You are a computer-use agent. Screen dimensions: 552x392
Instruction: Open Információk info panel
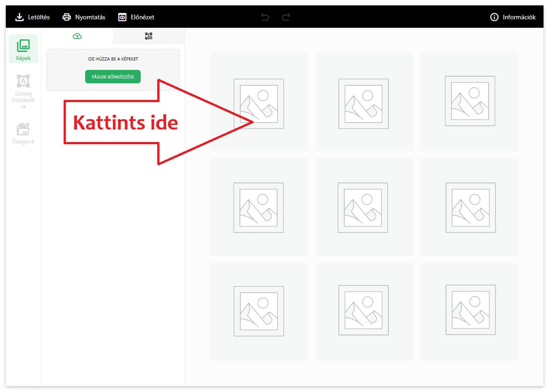(494, 17)
